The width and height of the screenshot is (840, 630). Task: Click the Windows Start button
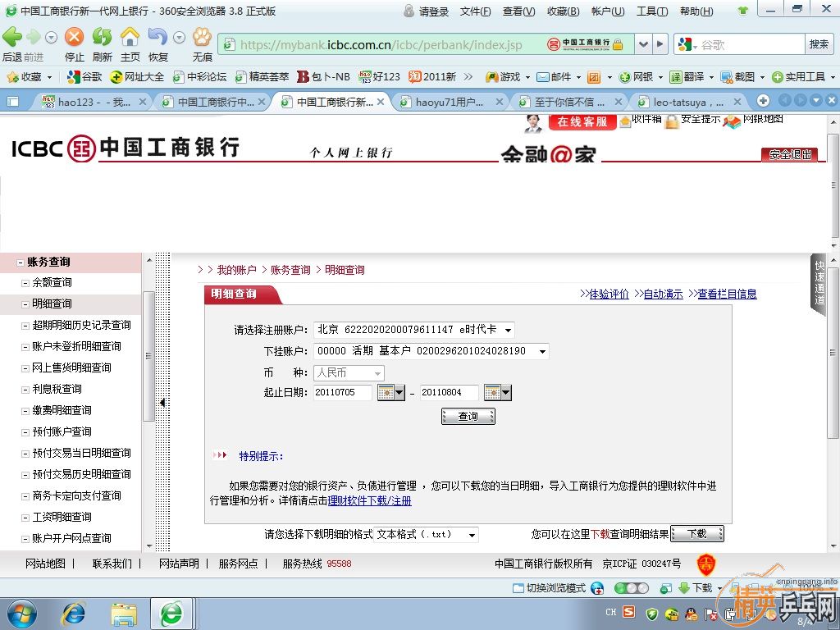(x=22, y=614)
